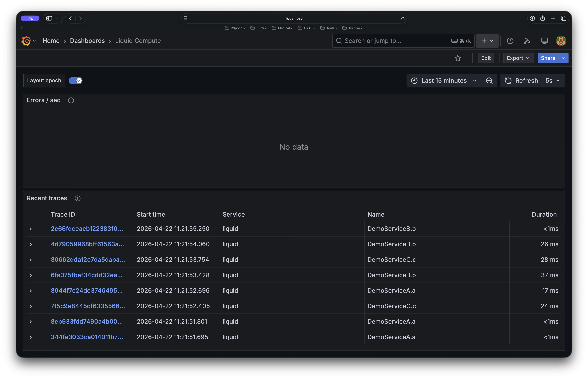The height and width of the screenshot is (379, 588).
Task: Expand trace row 344fe3033ca014011b7
Action: click(x=31, y=337)
